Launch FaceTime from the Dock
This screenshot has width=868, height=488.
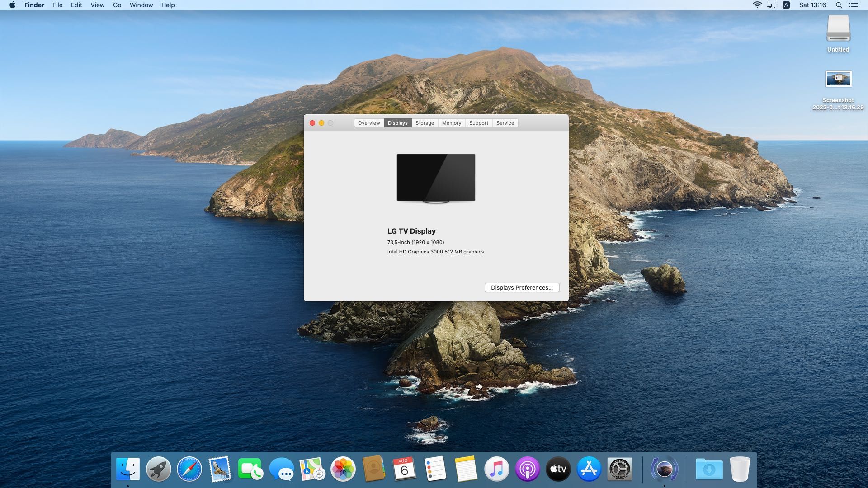pyautogui.click(x=251, y=469)
